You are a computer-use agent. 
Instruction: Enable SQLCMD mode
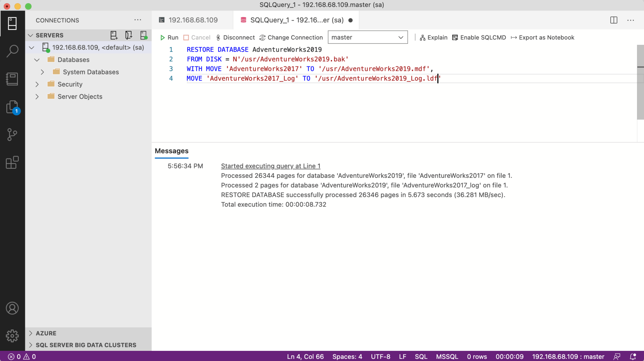pos(479,38)
